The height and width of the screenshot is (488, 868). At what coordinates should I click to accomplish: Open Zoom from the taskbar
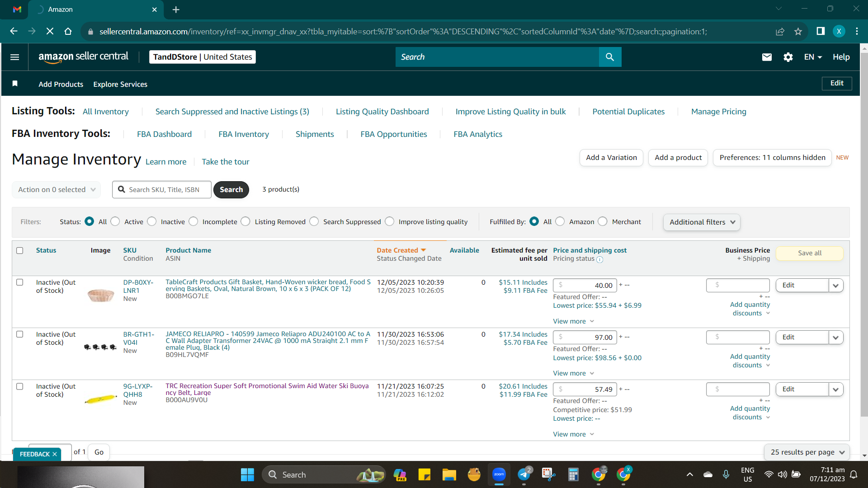(499, 474)
